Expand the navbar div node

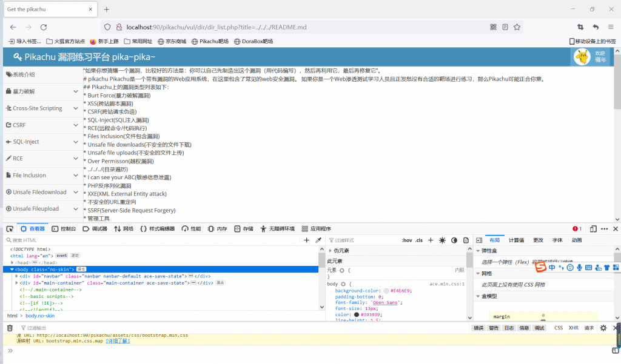16,276
